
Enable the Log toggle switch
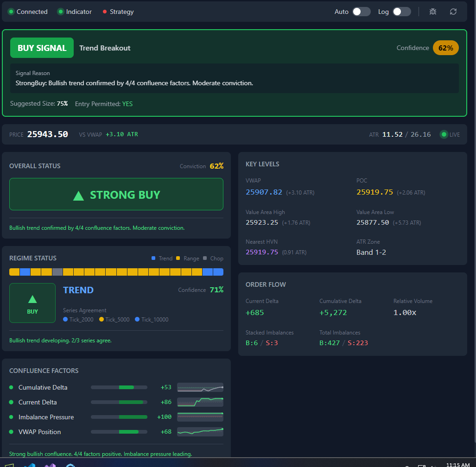pyautogui.click(x=401, y=12)
